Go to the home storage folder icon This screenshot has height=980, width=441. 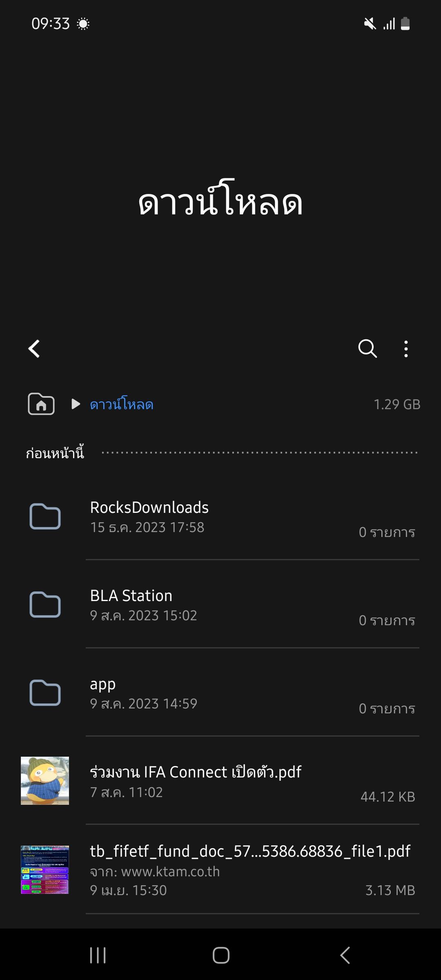41,404
